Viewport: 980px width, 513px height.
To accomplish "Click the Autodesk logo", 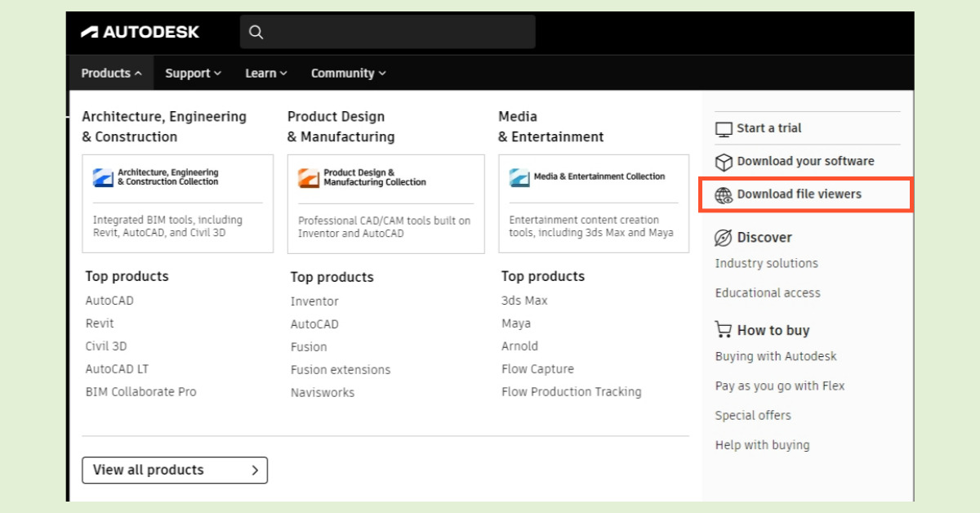I will click(140, 32).
